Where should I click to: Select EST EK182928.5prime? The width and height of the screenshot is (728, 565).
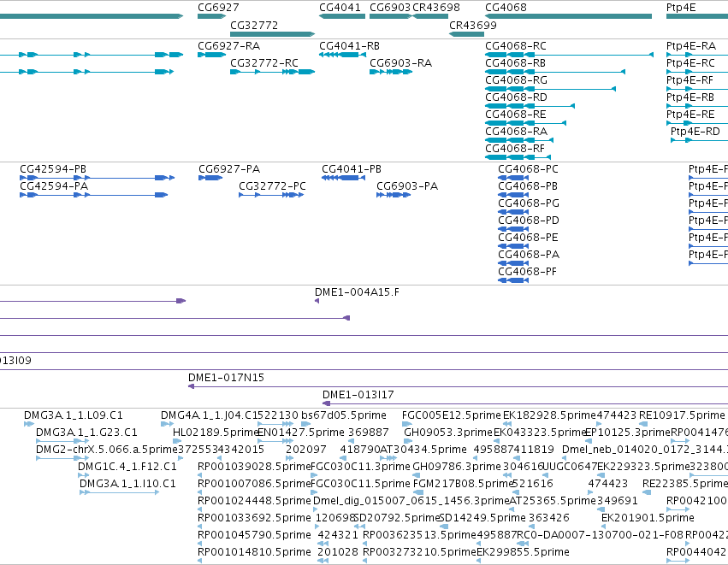pos(550,415)
